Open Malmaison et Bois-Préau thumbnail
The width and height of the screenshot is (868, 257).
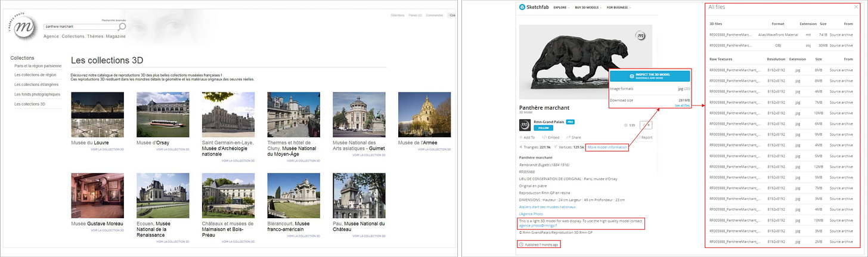point(228,195)
